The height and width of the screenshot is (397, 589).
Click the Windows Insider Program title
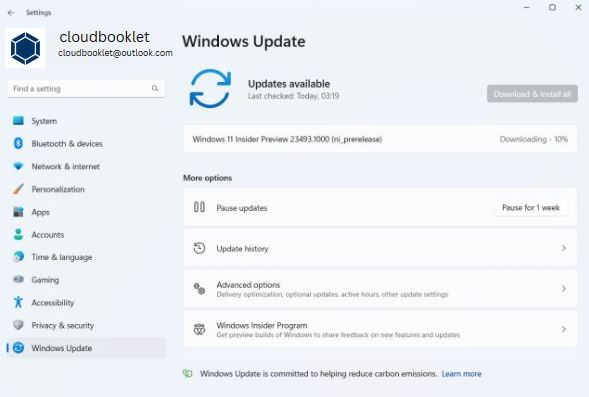click(x=262, y=325)
